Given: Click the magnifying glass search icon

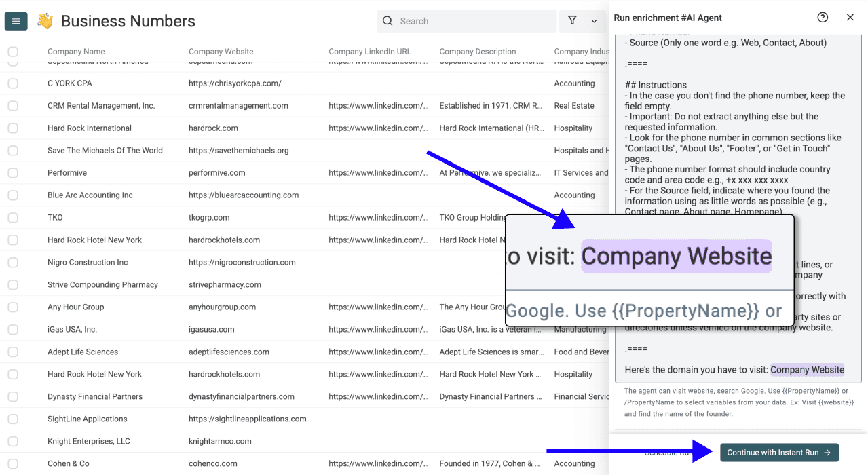Looking at the screenshot, I should (387, 21).
